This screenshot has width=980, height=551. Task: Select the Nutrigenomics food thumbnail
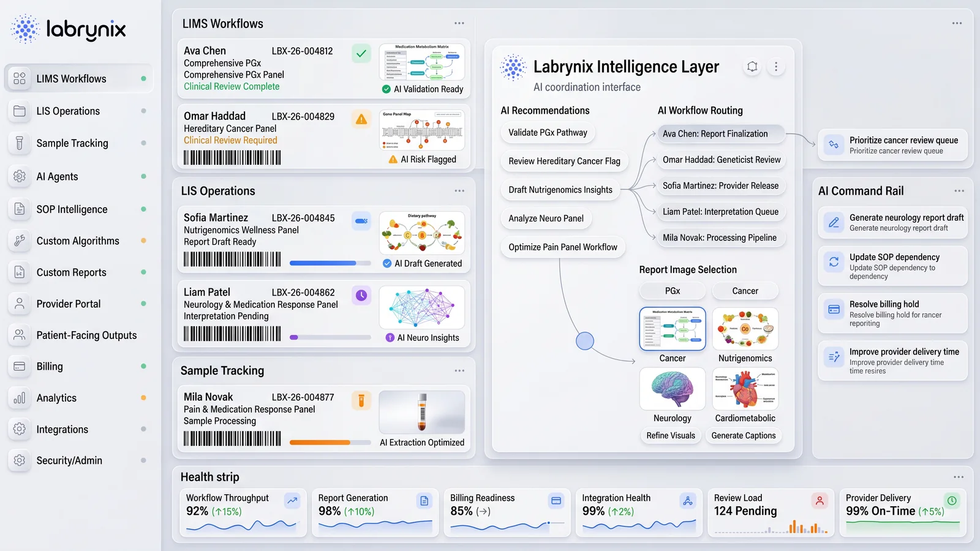pos(745,329)
